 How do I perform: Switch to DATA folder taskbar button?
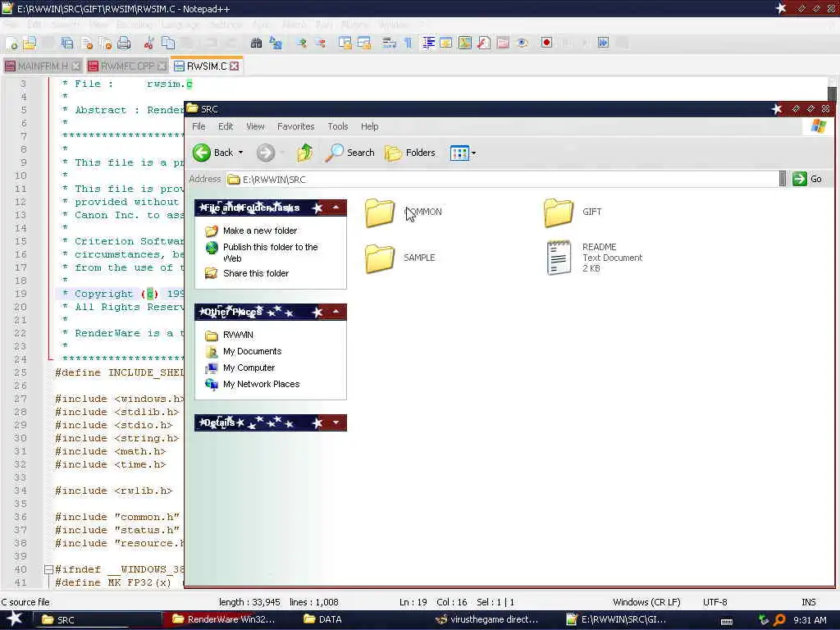322,619
